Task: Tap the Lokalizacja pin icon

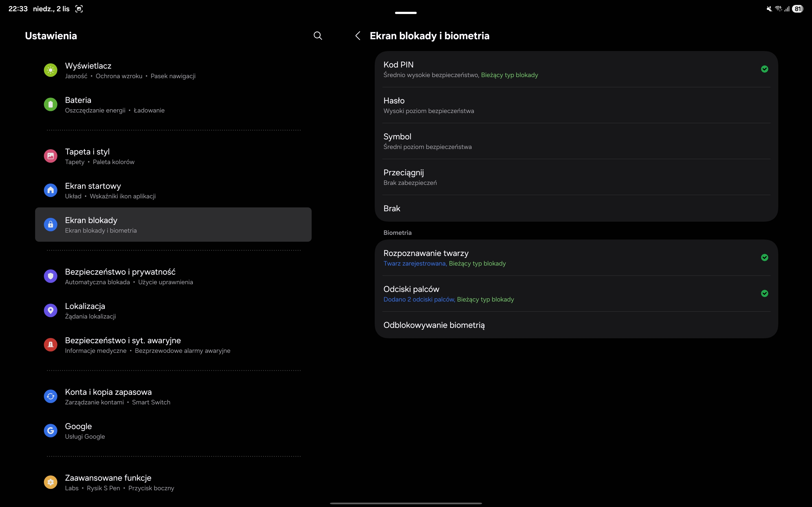Action: click(x=51, y=311)
